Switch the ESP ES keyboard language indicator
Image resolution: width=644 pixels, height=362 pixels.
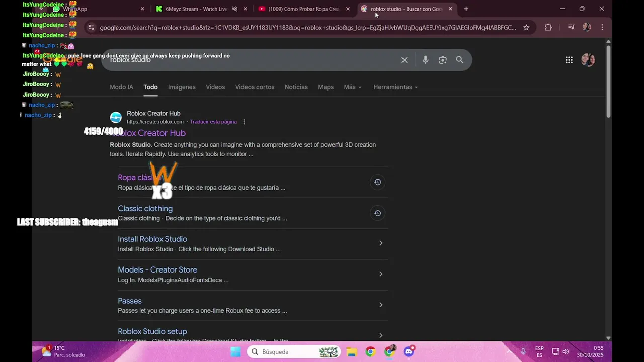tap(539, 351)
